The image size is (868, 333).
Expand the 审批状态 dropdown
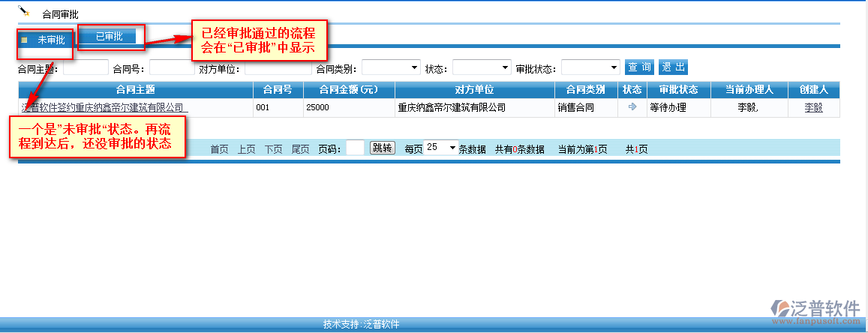590,67
